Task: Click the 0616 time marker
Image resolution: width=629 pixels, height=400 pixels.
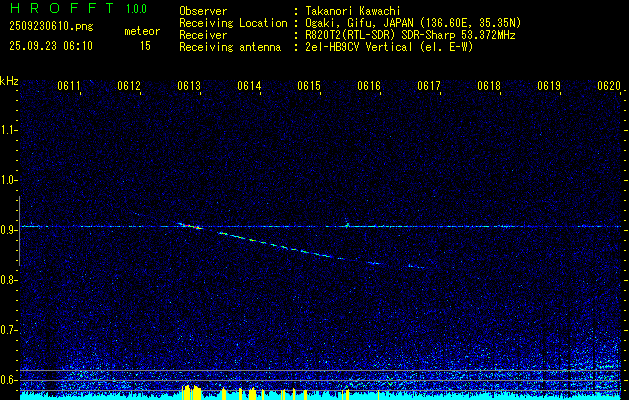Action: click(x=369, y=86)
